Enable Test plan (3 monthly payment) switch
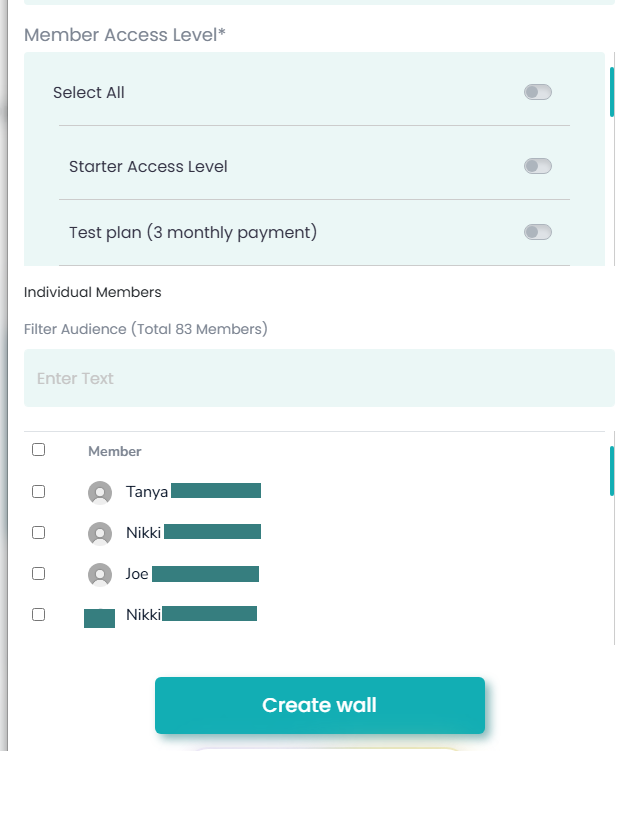 click(538, 233)
